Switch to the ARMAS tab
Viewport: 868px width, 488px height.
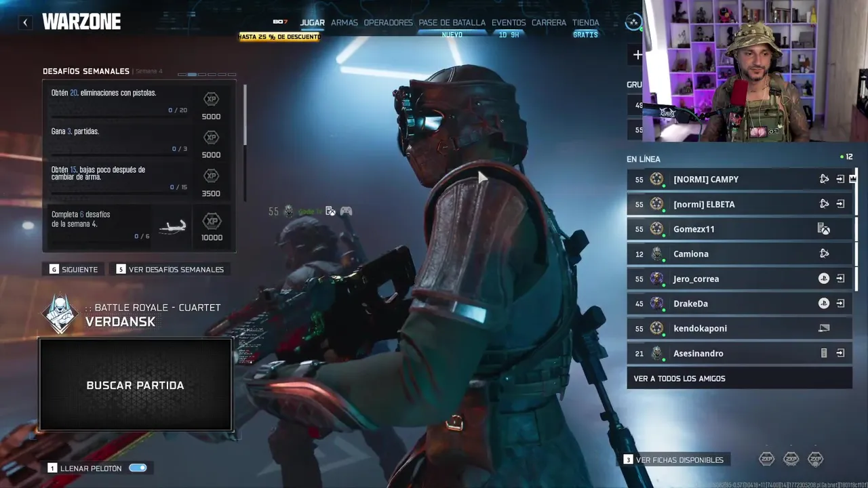point(344,22)
